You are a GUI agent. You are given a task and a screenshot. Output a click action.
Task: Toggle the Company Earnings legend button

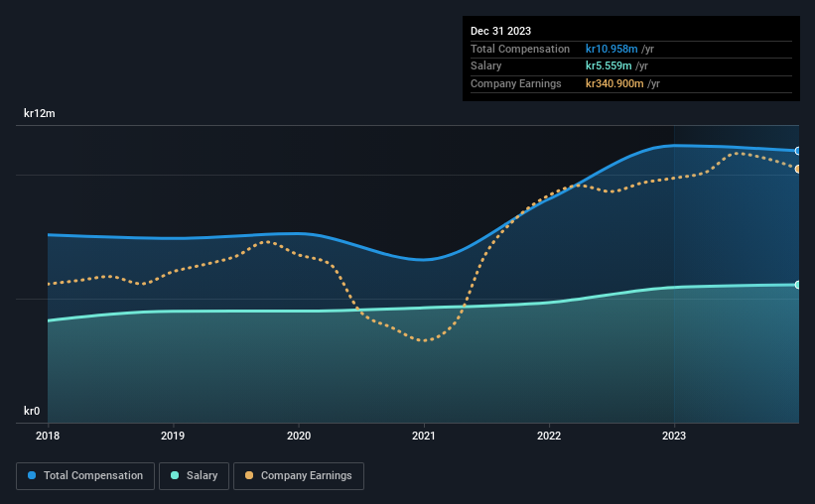pos(299,476)
